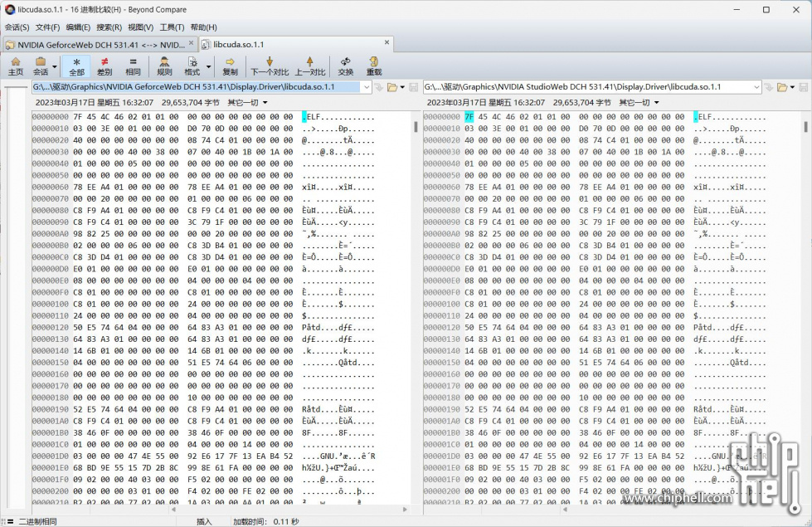Toggle 差别 (Show Differences) display filter

[105, 66]
